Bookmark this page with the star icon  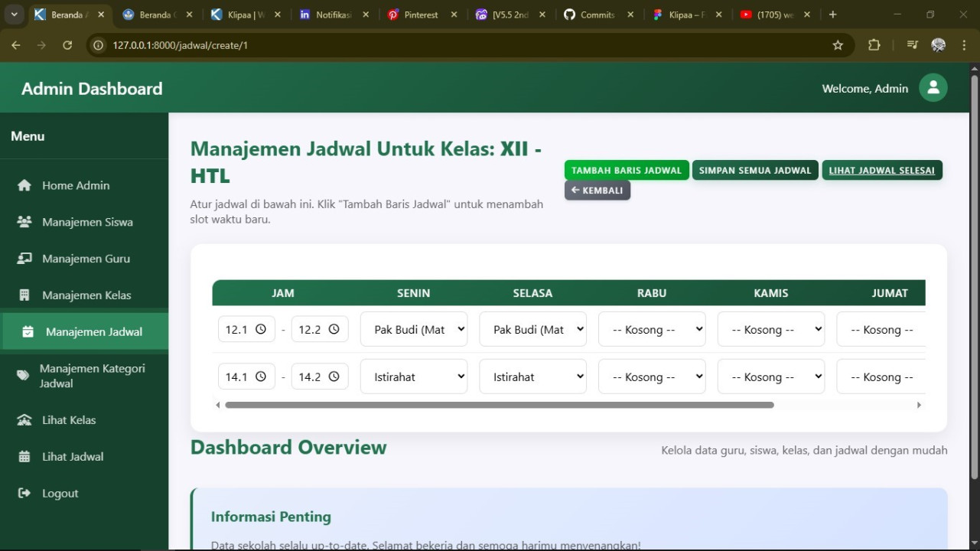pos(838,45)
